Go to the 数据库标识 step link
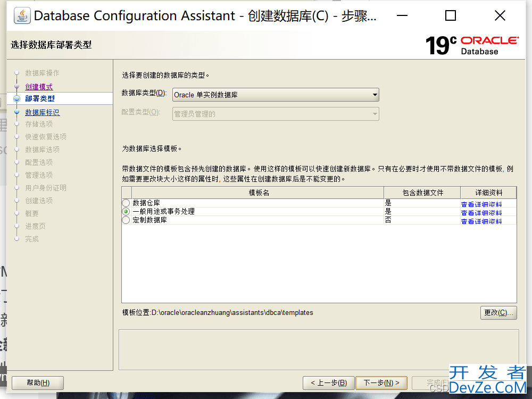This screenshot has height=399, width=532. coord(43,112)
